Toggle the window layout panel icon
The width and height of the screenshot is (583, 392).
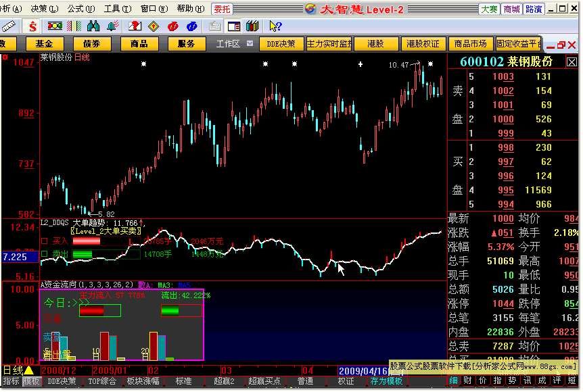click(x=234, y=26)
